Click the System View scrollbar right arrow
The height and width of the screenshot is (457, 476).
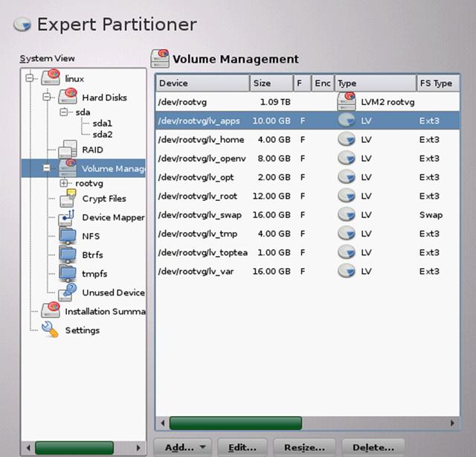(138, 448)
